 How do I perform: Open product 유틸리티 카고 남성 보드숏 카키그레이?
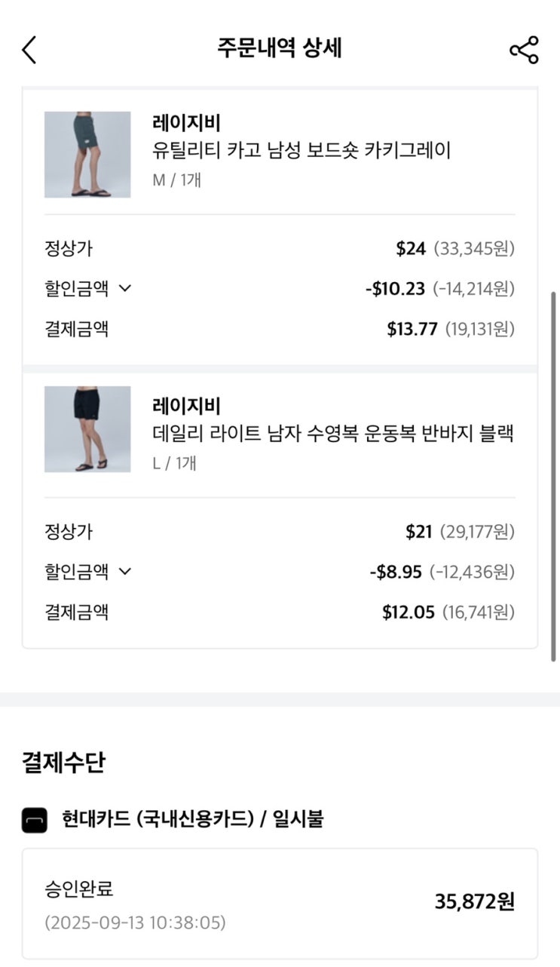click(301, 150)
